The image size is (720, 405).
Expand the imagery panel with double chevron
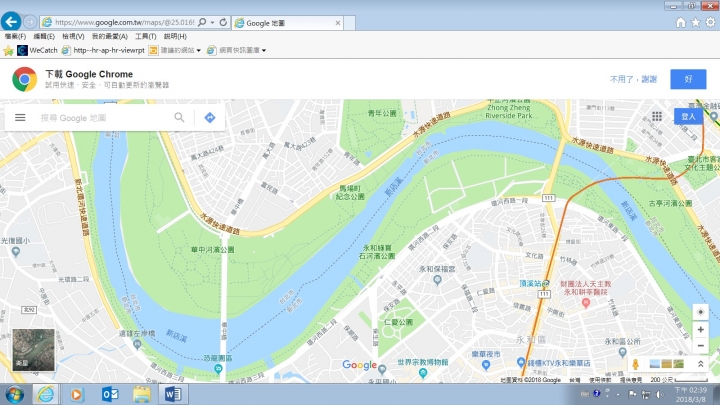701,364
